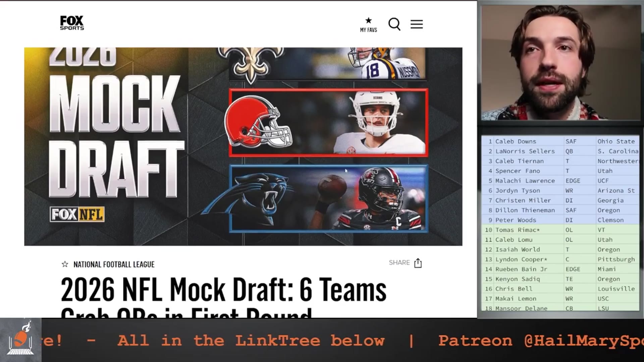Favorite National Football League star icon

(65, 264)
